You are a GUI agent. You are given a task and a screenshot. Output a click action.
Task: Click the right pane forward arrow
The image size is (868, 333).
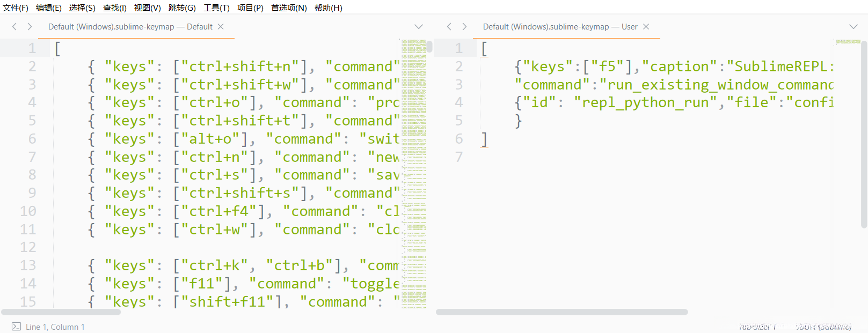point(464,27)
